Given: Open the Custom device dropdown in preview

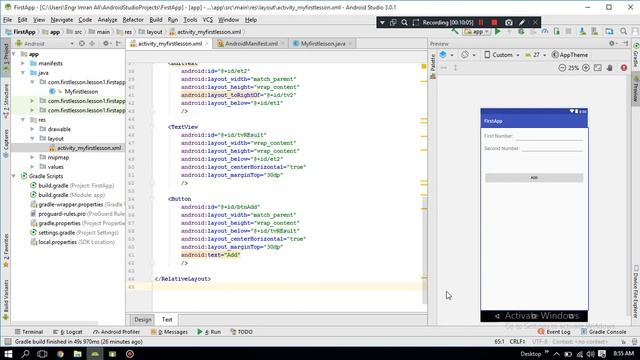Looking at the screenshot, I should [502, 55].
